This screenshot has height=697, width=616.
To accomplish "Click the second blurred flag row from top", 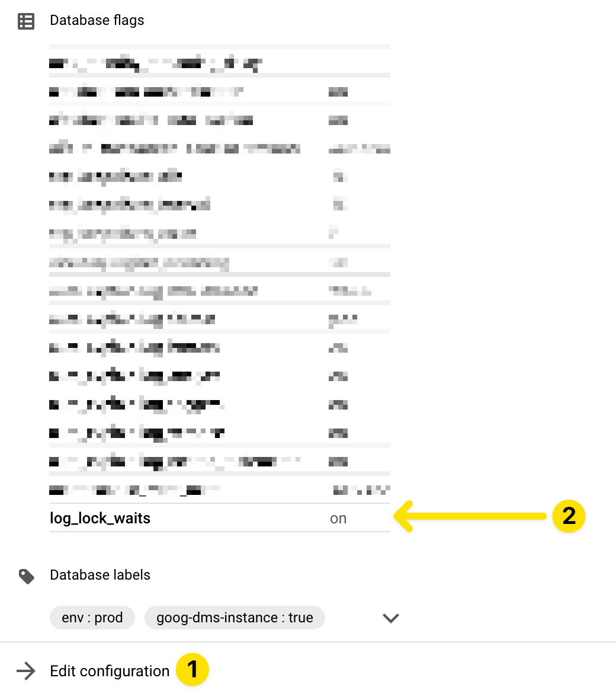I will [146, 92].
